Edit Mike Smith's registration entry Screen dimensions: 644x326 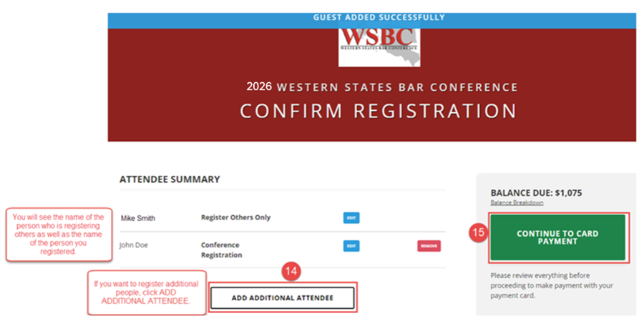tap(351, 217)
